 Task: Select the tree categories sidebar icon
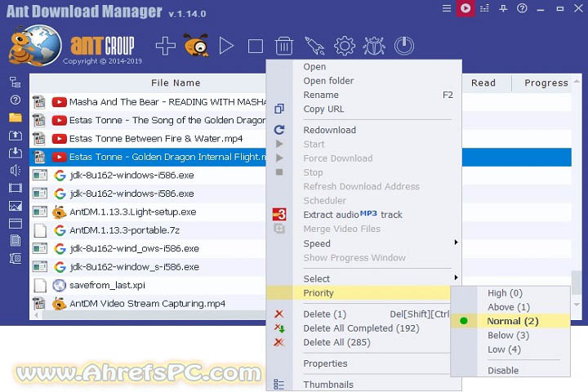16,82
